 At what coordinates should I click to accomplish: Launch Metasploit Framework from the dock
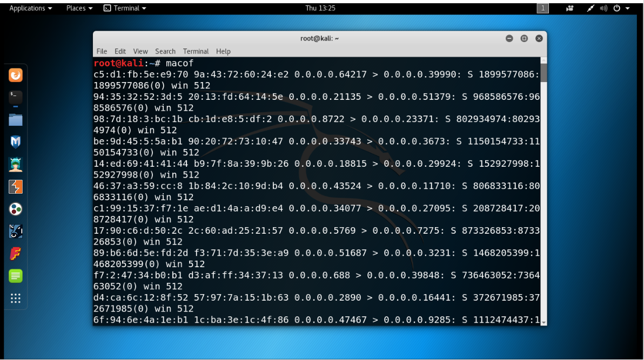click(x=16, y=142)
